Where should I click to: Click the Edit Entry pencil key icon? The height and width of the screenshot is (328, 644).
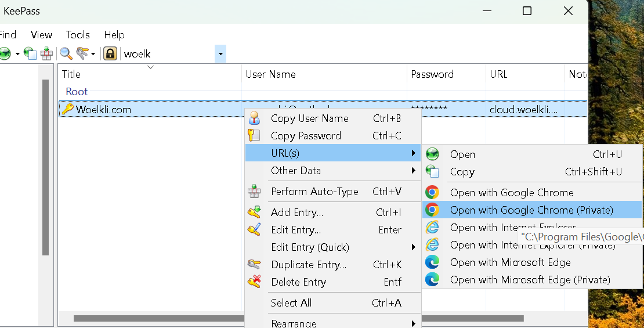click(254, 229)
